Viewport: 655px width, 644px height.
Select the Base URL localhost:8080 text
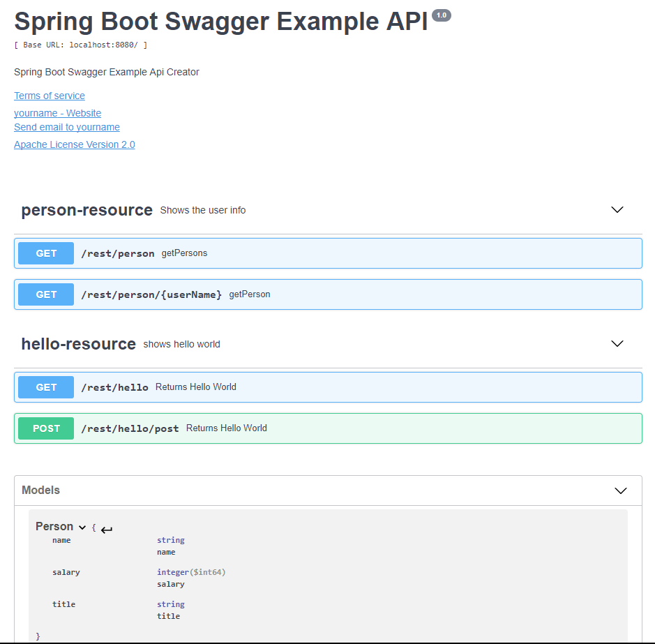pos(81,45)
